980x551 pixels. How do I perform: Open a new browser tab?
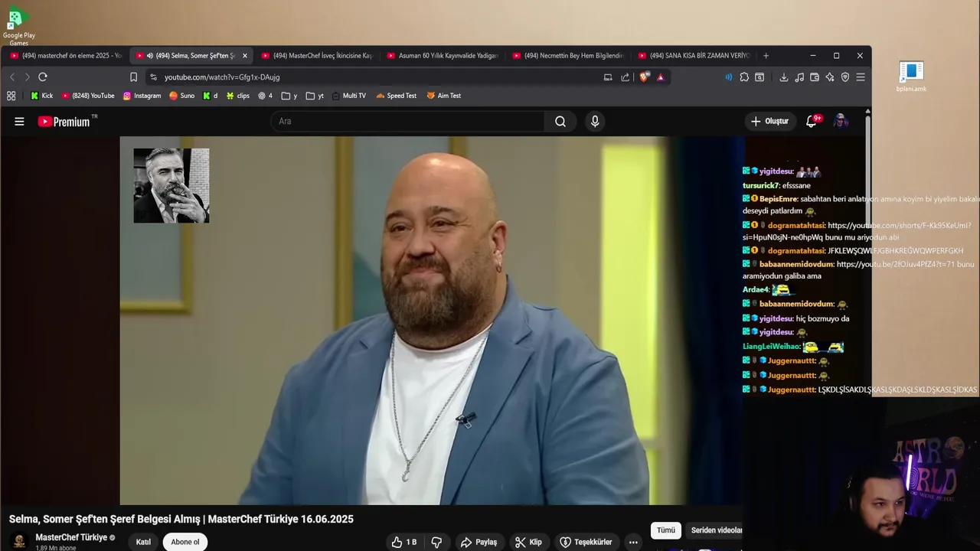pyautogui.click(x=766, y=56)
